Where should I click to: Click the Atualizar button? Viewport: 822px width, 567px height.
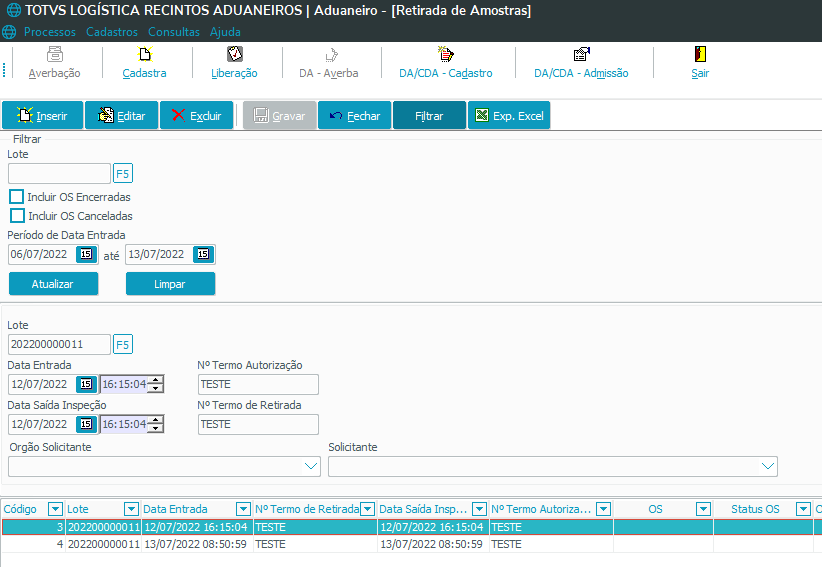53,284
